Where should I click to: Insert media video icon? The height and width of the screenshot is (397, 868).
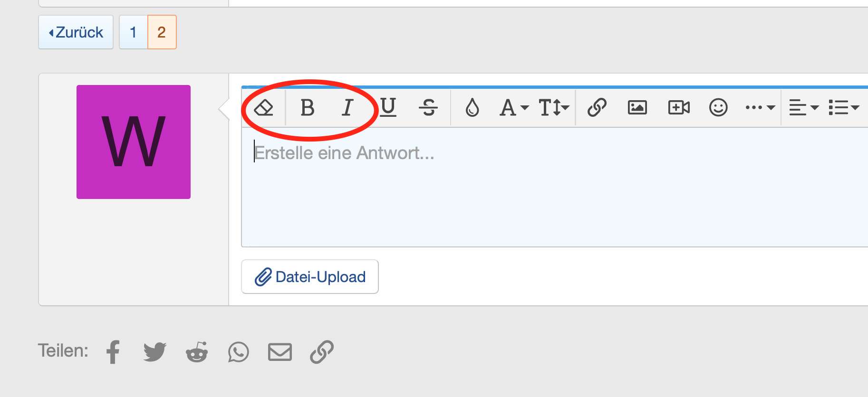pyautogui.click(x=678, y=108)
